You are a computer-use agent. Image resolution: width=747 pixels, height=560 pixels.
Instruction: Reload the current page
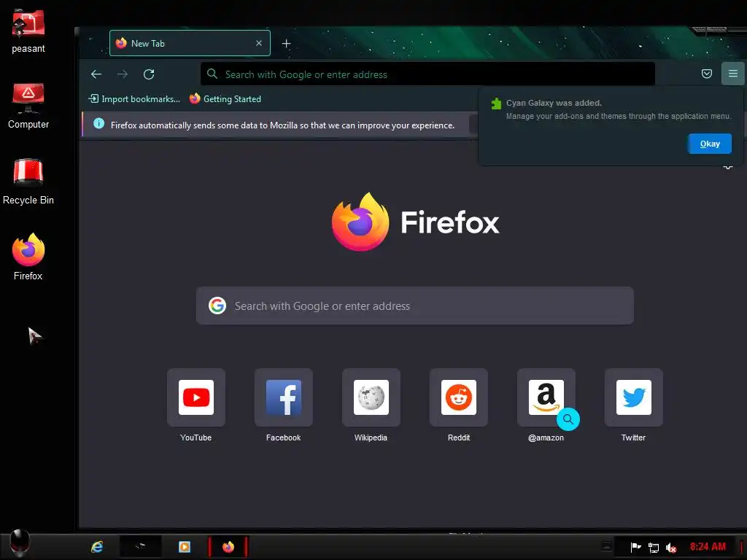tap(149, 74)
